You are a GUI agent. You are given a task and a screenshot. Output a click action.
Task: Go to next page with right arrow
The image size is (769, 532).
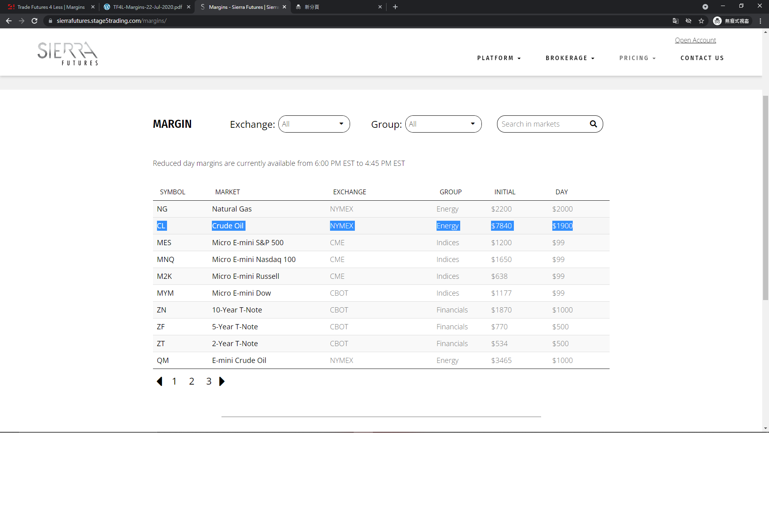(222, 381)
